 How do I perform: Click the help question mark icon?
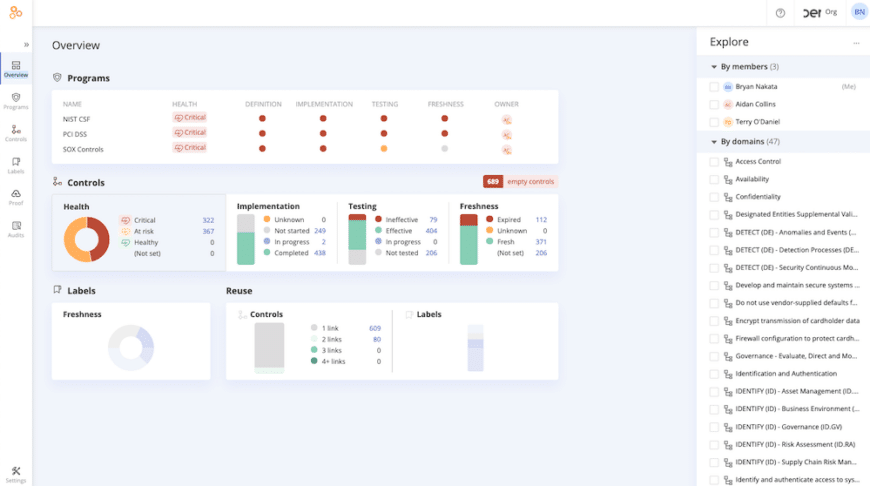pos(780,13)
